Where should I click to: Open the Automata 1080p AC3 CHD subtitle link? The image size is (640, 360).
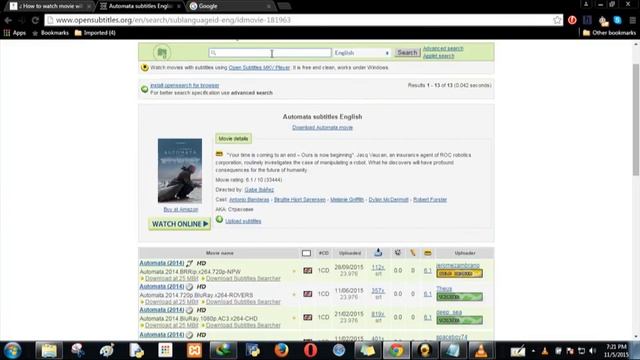tap(162, 310)
